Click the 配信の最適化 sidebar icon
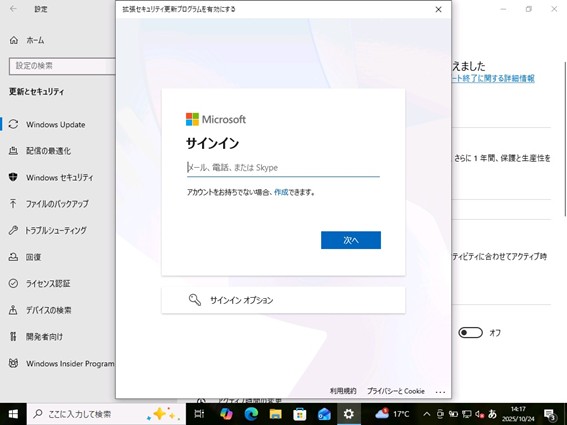This screenshot has width=567, height=425. (13, 151)
